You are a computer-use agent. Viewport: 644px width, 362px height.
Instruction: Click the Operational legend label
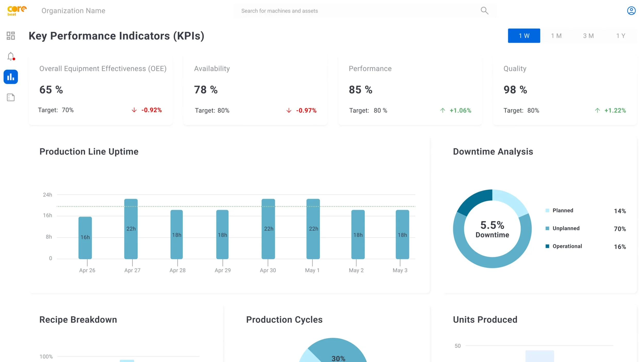pyautogui.click(x=567, y=246)
